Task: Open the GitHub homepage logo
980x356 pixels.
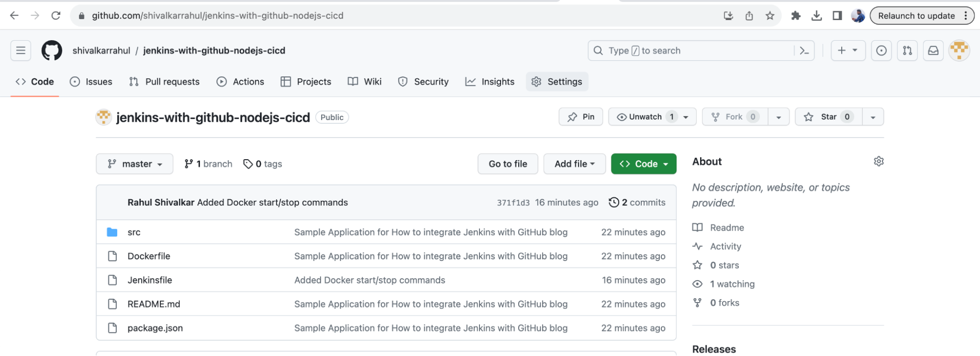Action: click(x=52, y=50)
